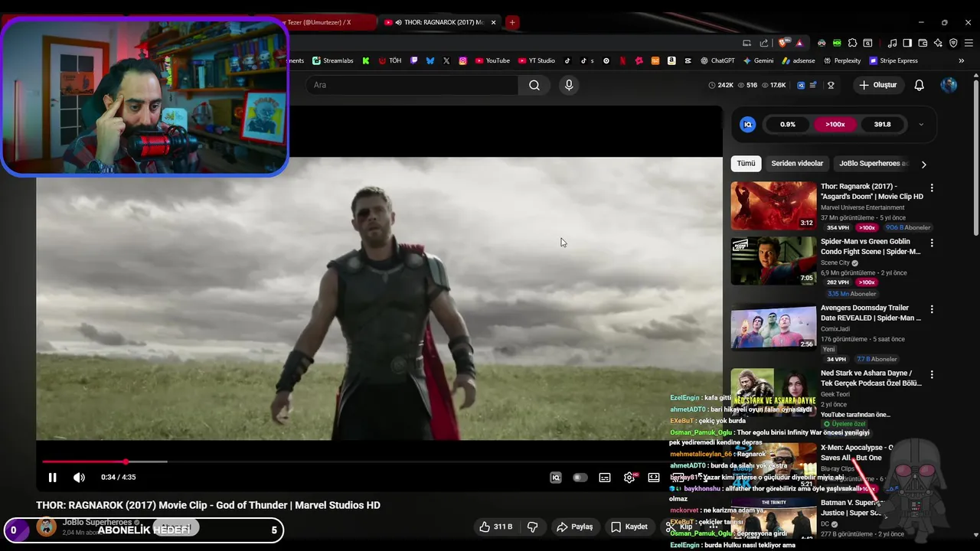Click the vidIQ logo badge
Viewport: 980px width, 551px height.
click(748, 124)
